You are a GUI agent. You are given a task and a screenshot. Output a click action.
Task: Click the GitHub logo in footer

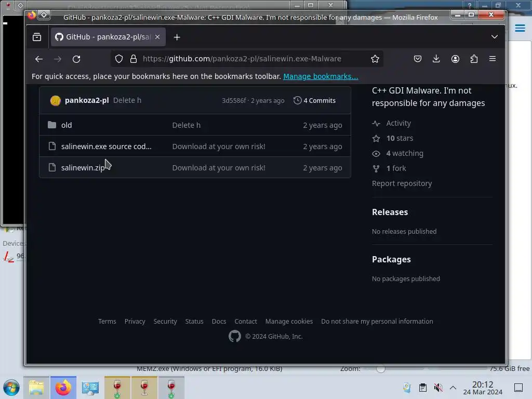(x=234, y=337)
